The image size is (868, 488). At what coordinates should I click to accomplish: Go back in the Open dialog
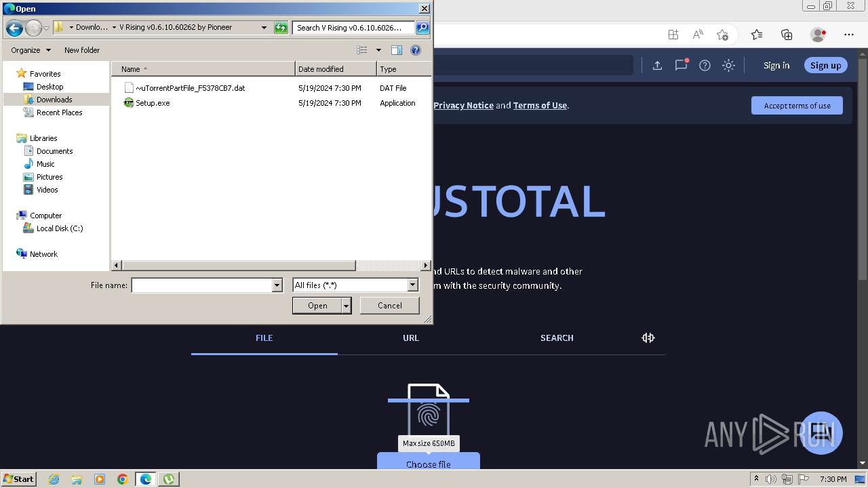click(x=14, y=28)
